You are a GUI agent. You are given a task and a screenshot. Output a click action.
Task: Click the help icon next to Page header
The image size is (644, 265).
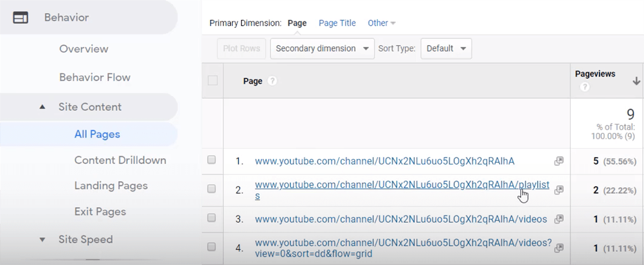click(272, 81)
